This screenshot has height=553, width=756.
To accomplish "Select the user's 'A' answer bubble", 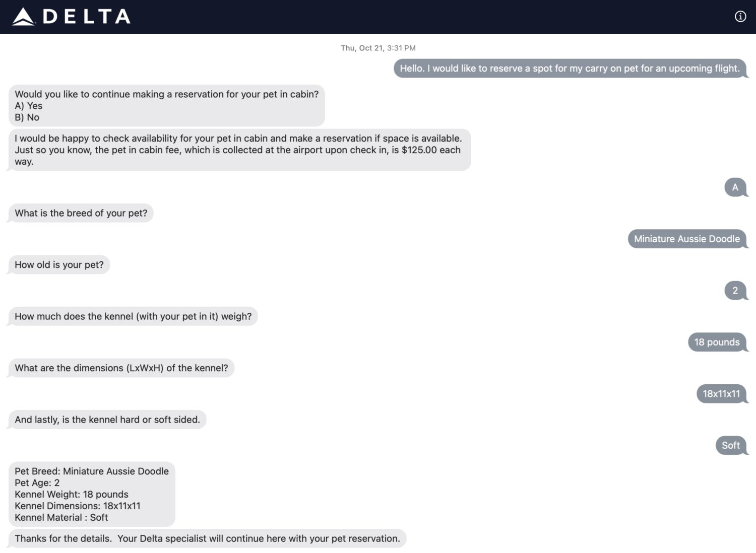I will click(x=735, y=187).
